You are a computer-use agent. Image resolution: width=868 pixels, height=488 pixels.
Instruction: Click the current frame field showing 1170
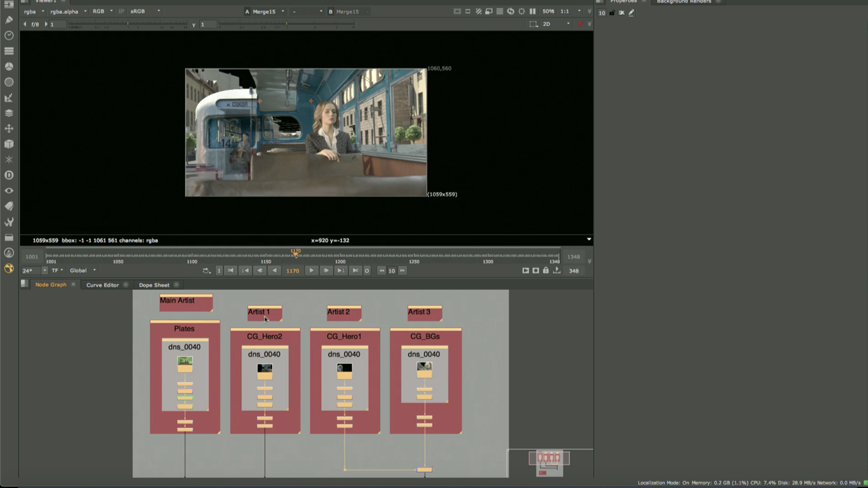coord(292,271)
